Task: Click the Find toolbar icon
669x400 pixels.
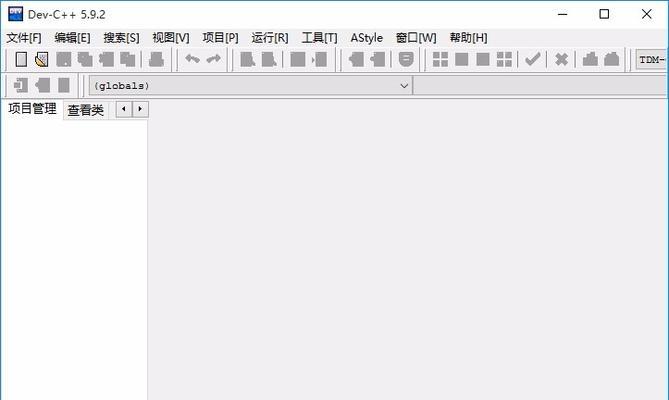Action: click(x=247, y=60)
